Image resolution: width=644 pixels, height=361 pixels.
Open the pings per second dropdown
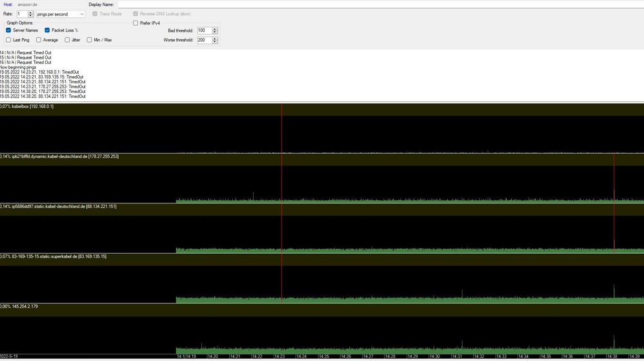tap(60, 14)
